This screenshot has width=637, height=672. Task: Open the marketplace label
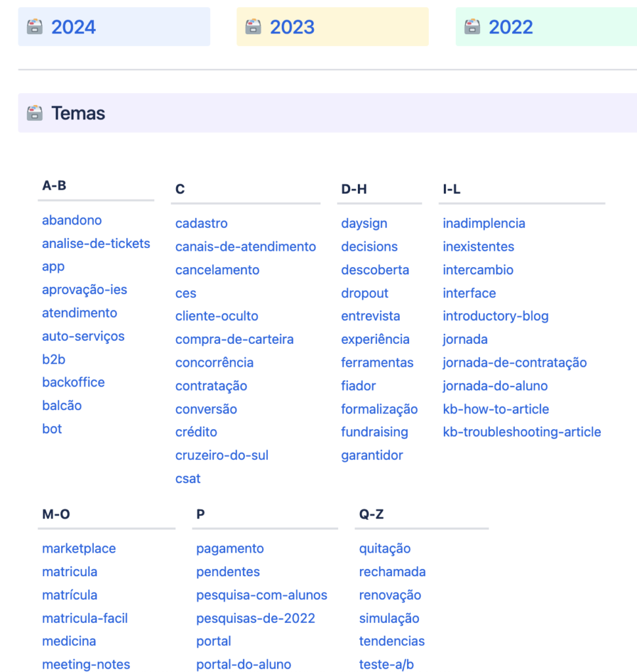tap(79, 549)
